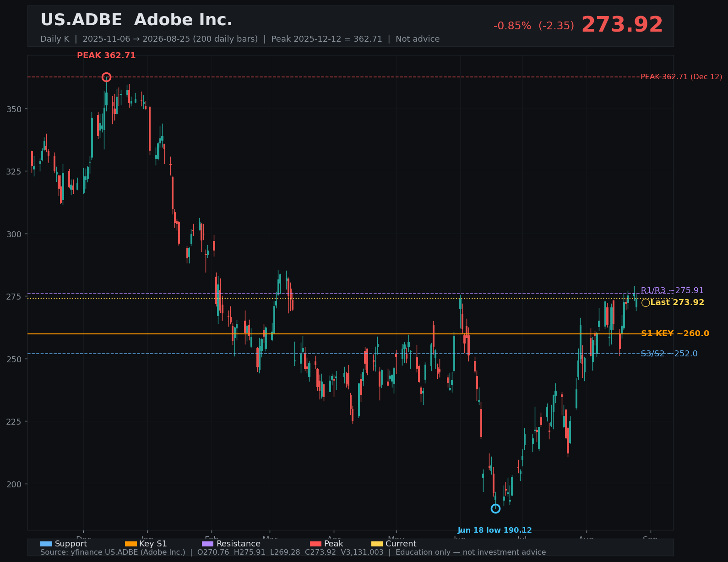The image size is (728, 562).
Task: Click the 'Resistance' legend text
Action: click(x=239, y=544)
